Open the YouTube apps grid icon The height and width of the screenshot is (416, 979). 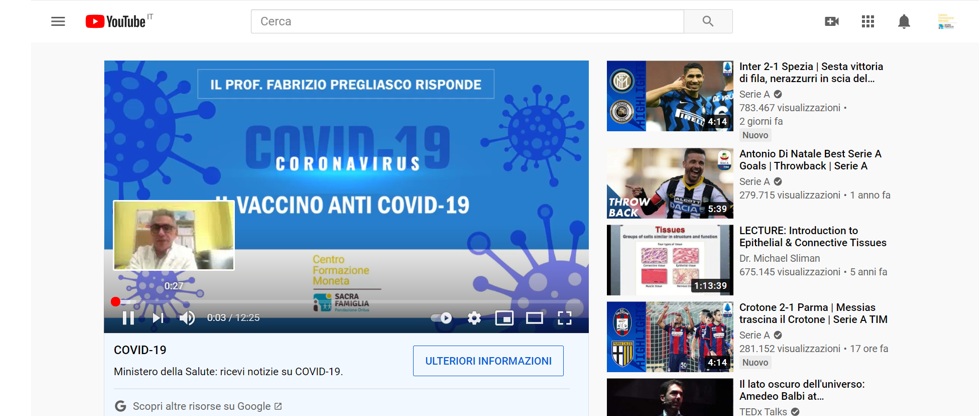(868, 21)
